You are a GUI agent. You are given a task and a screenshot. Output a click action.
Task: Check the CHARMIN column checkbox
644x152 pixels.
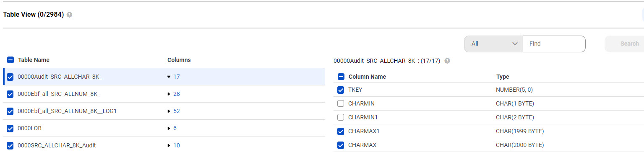point(341,103)
